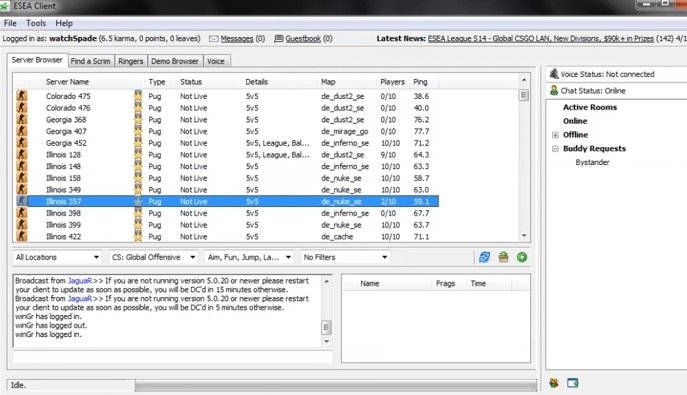
Task: Open the File menu
Action: pos(10,23)
